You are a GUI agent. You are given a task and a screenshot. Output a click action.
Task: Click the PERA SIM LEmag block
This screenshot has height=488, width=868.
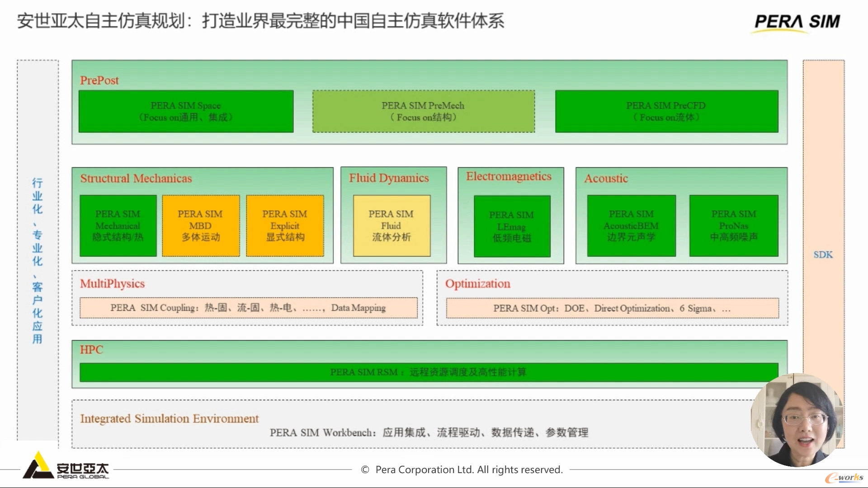512,226
